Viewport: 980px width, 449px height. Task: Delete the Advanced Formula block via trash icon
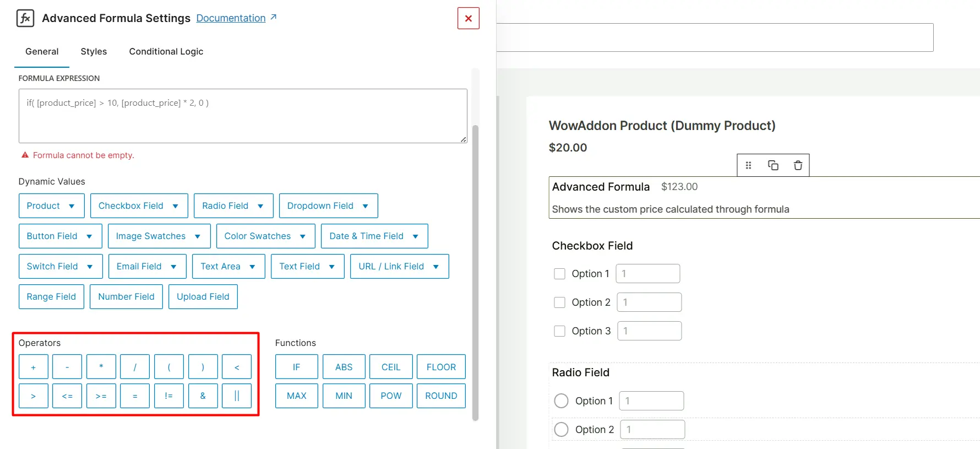coord(798,165)
